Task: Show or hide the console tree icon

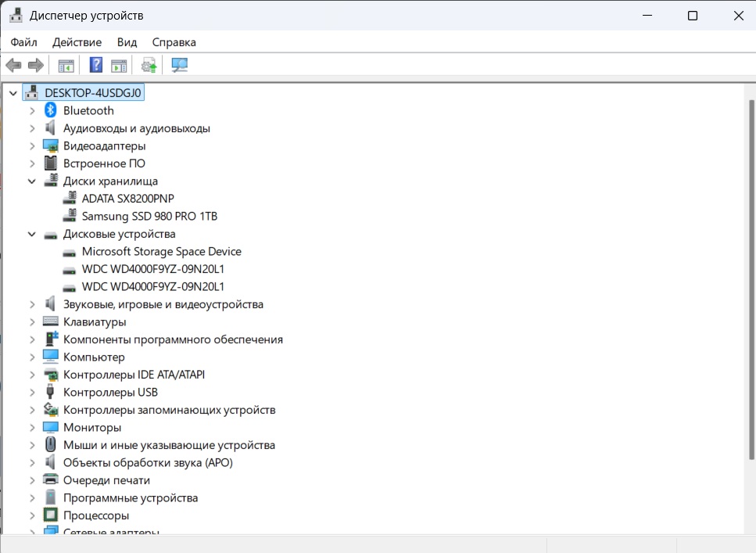Action: pyautogui.click(x=66, y=65)
